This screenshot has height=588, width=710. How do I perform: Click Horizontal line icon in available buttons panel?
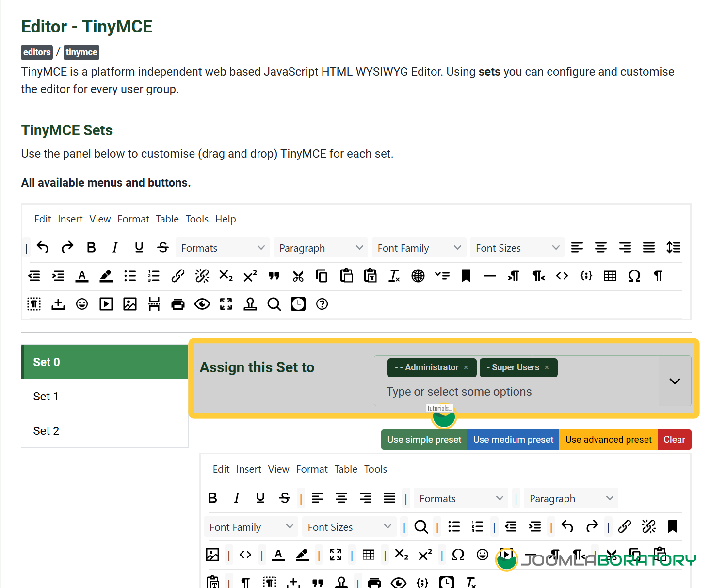[490, 276]
